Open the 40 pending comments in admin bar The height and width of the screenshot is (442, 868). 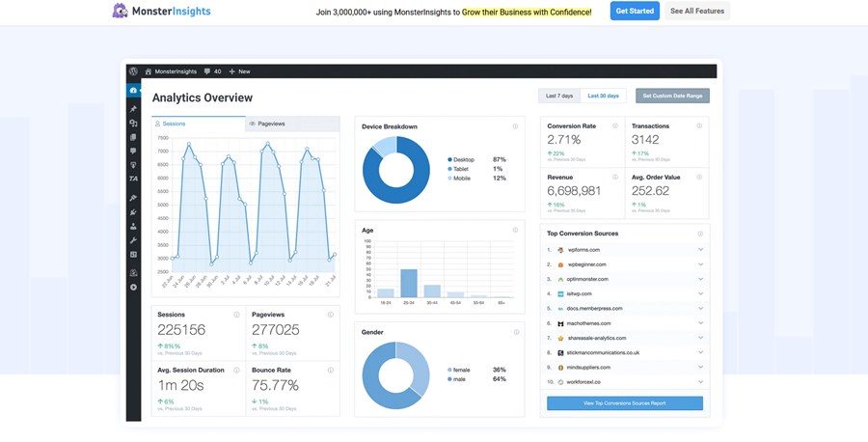pyautogui.click(x=212, y=71)
